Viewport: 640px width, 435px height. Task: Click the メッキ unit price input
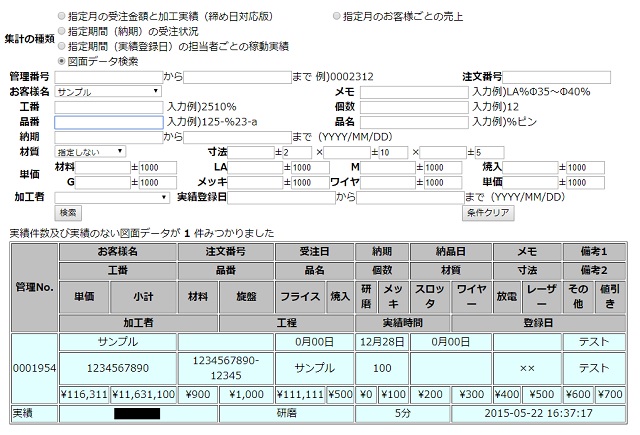pos(255,182)
